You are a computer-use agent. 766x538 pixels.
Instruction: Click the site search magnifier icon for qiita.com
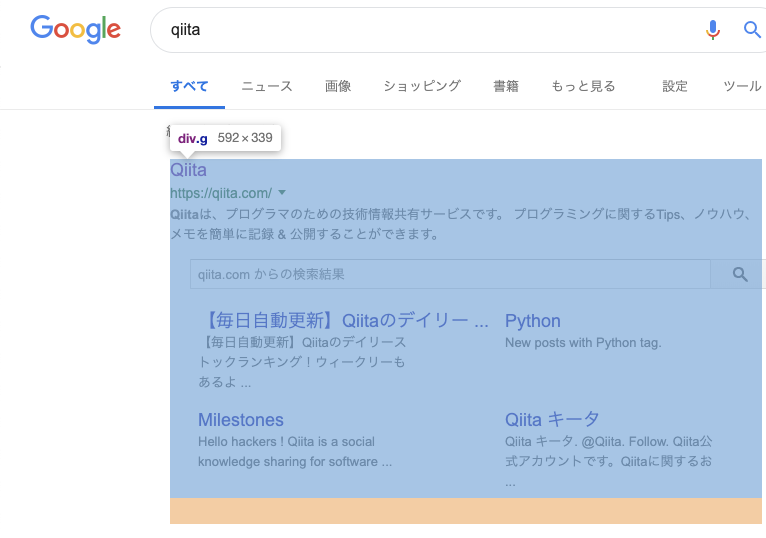pos(740,274)
